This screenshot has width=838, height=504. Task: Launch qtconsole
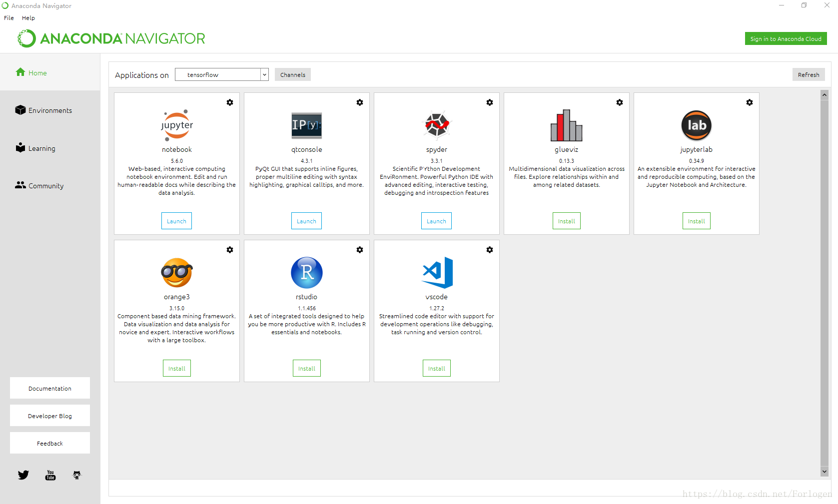(x=306, y=221)
